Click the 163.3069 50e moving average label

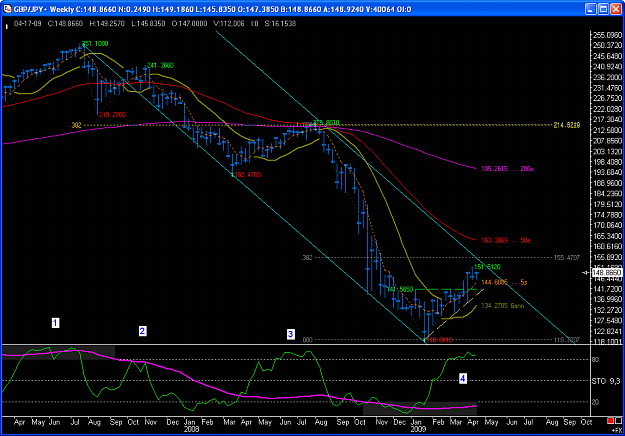[506, 240]
